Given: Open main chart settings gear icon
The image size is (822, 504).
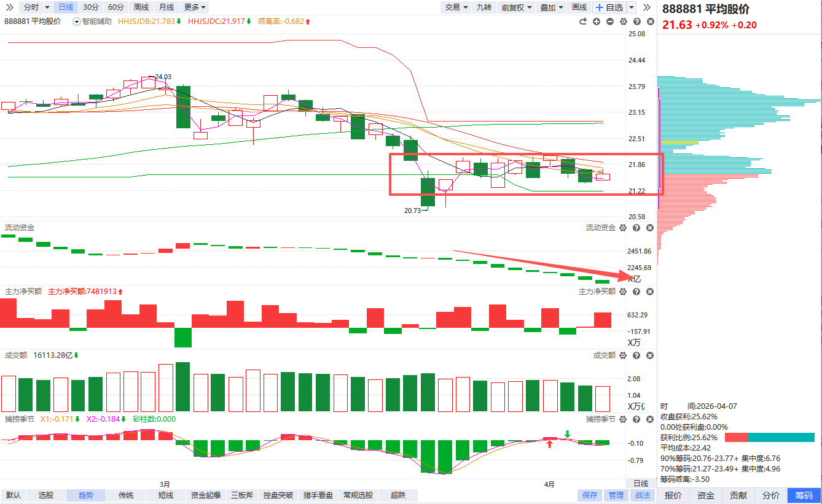Looking at the screenshot, I should point(623,21).
